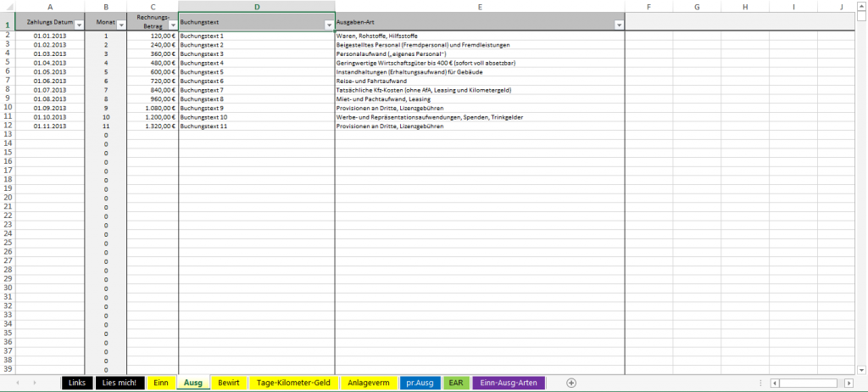Screen dimensions: 868x392
Task: Open the Ausgaben-Art filter arrow
Action: [619, 25]
